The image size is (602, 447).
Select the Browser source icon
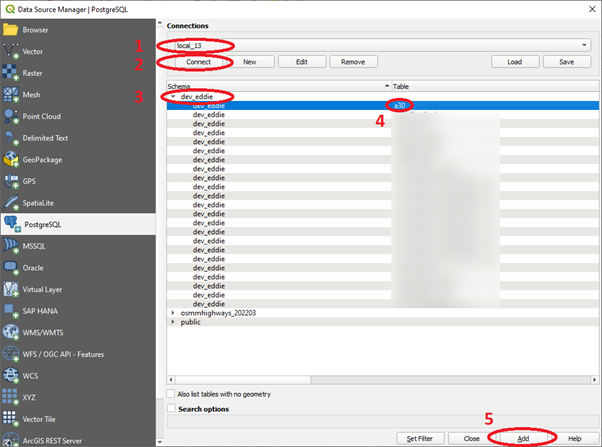coord(12,29)
